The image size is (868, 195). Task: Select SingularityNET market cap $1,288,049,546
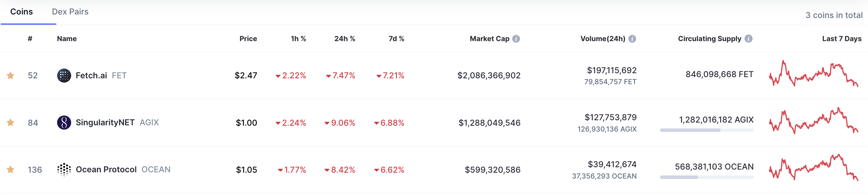pos(490,123)
